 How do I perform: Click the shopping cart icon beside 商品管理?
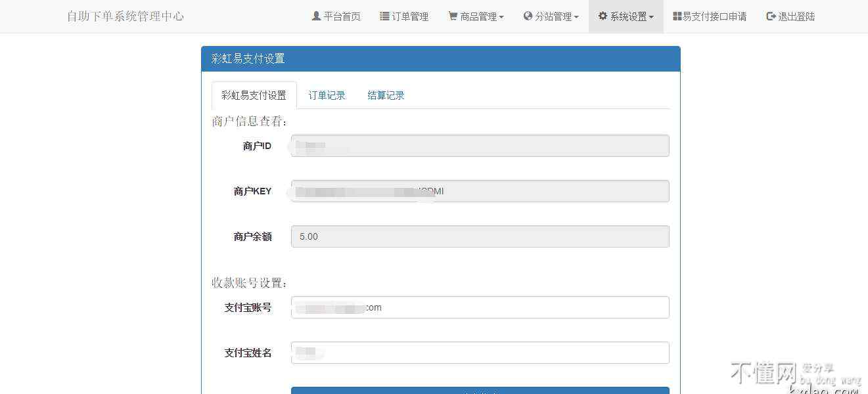pos(453,16)
